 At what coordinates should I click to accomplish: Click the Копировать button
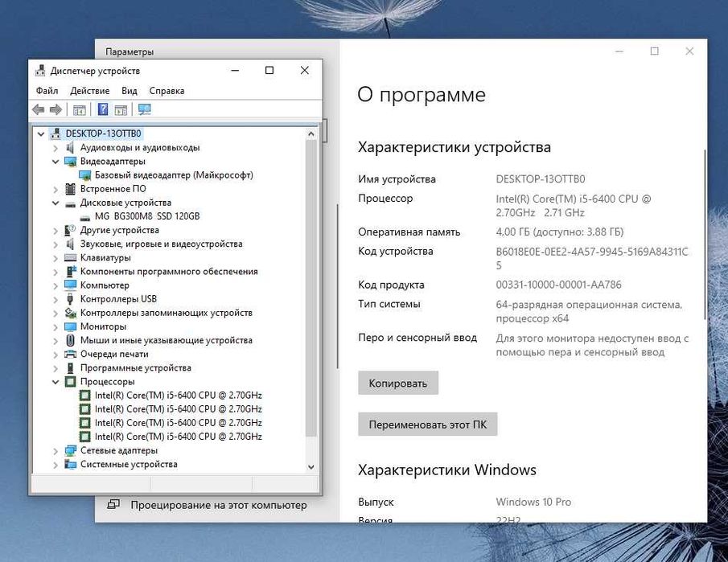tap(398, 383)
